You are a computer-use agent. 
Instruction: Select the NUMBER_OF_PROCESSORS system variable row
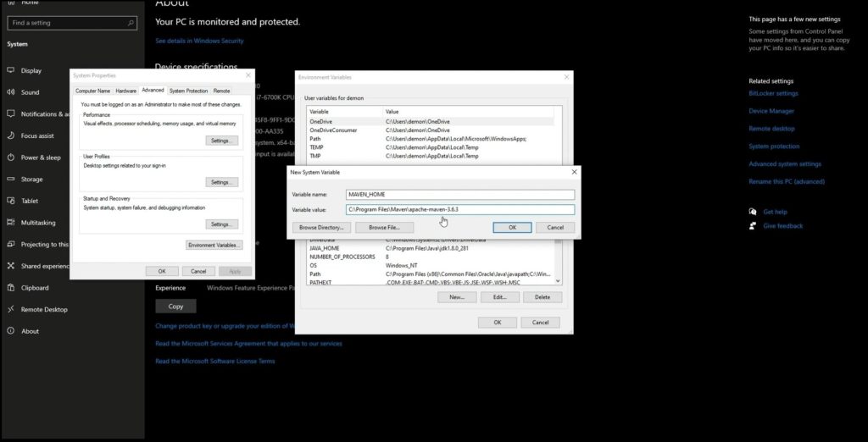[x=430, y=257]
